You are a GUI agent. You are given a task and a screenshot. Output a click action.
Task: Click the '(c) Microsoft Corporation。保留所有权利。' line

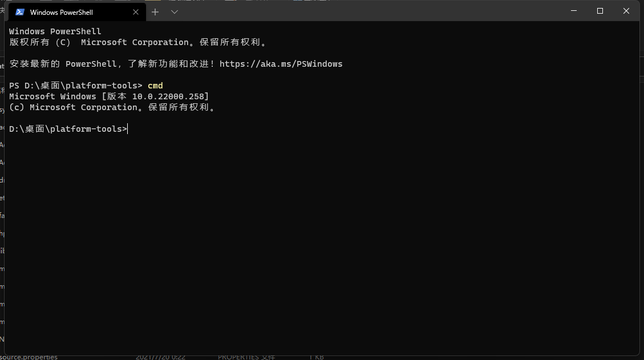pyautogui.click(x=112, y=107)
